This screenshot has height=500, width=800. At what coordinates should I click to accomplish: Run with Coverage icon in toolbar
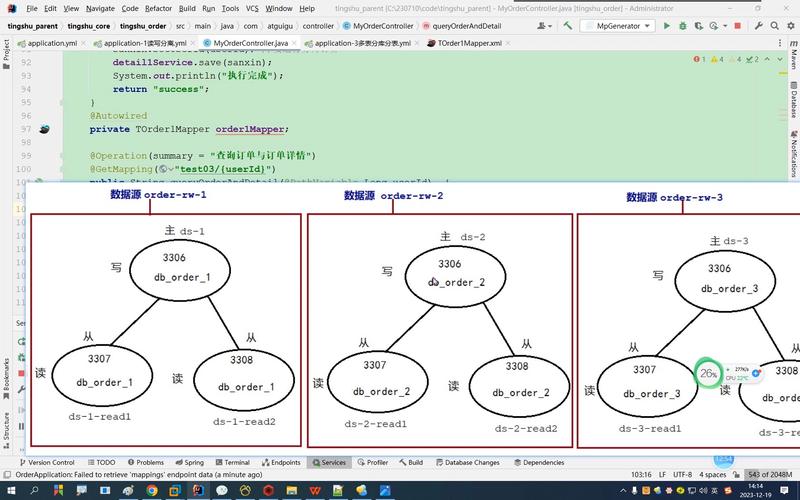(x=698, y=26)
